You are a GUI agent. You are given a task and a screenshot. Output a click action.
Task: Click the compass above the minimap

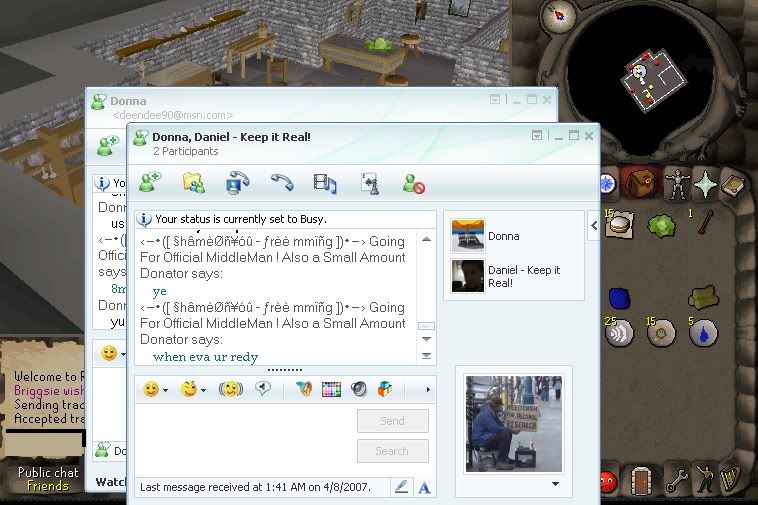coord(558,15)
